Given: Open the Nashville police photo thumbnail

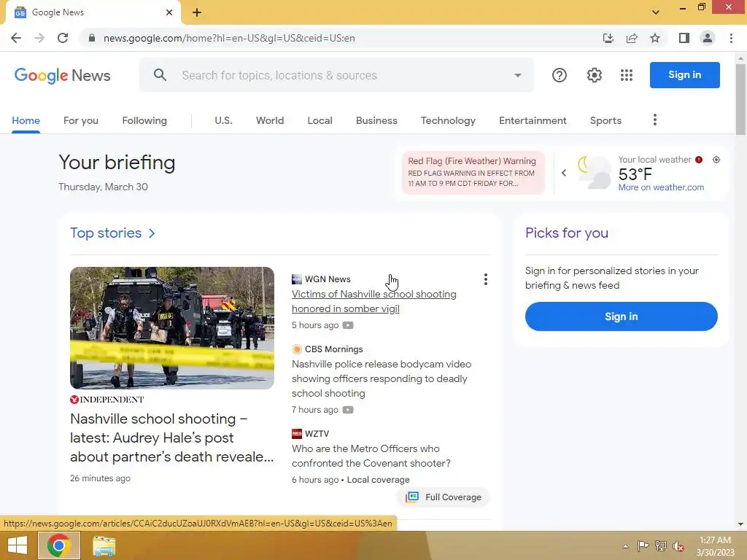Looking at the screenshot, I should point(172,328).
